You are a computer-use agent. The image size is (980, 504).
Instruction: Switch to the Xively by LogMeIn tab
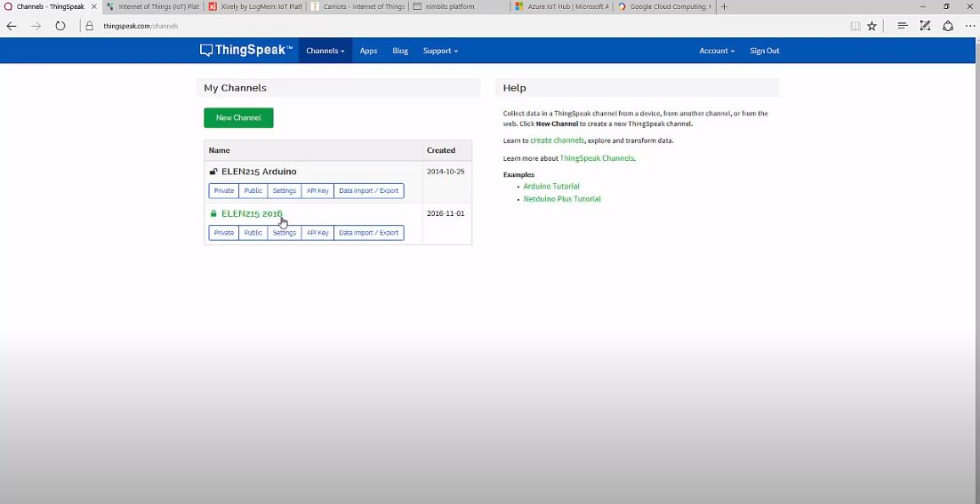tap(255, 7)
